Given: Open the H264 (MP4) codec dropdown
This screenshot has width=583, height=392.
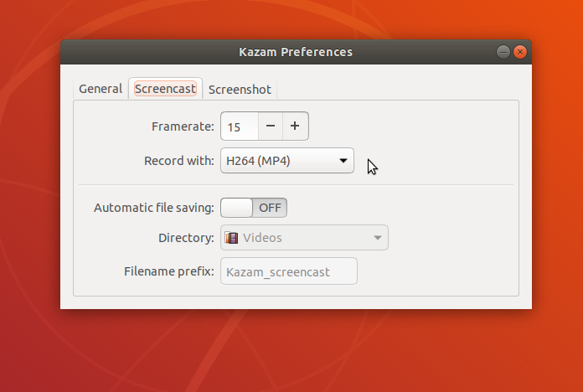Looking at the screenshot, I should (x=287, y=161).
